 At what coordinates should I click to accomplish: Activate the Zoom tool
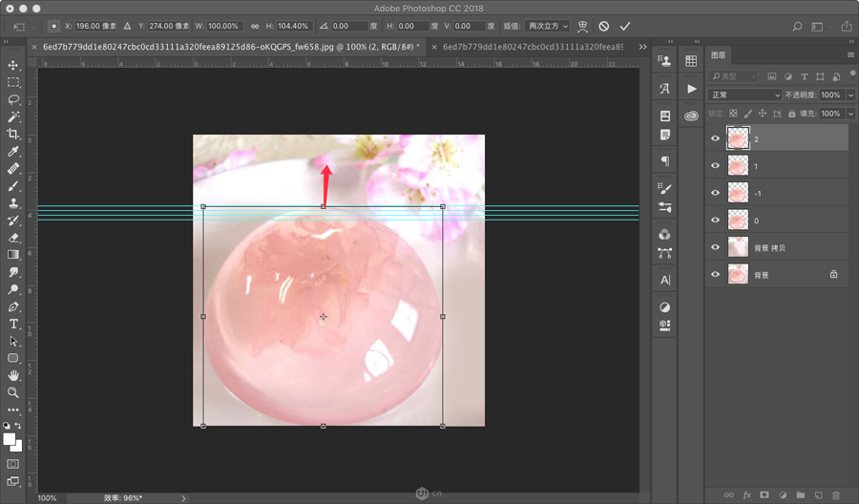[x=13, y=392]
